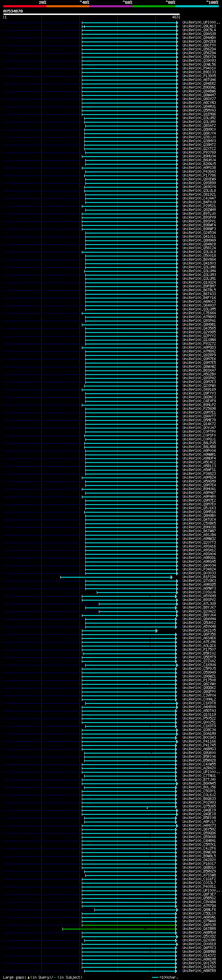Select the AV534870 query name label
The width and height of the screenshot is (222, 980).
pos(13,11)
